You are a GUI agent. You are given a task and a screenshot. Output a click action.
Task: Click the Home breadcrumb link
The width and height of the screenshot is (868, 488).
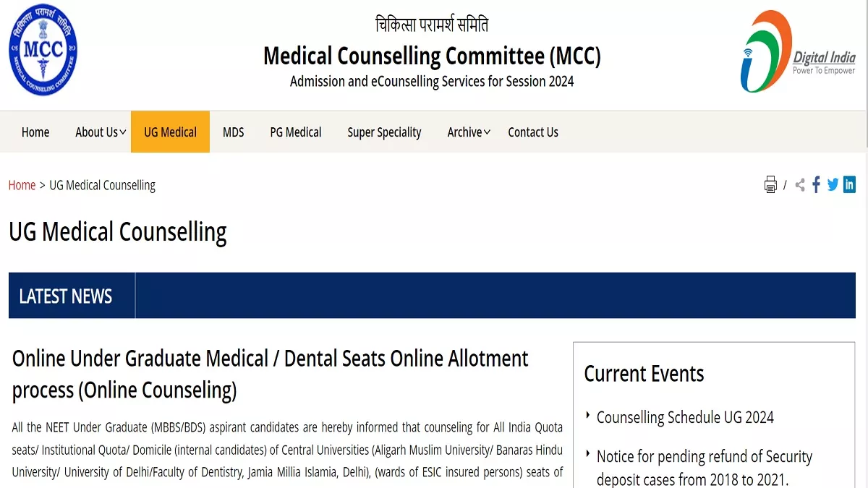point(22,185)
